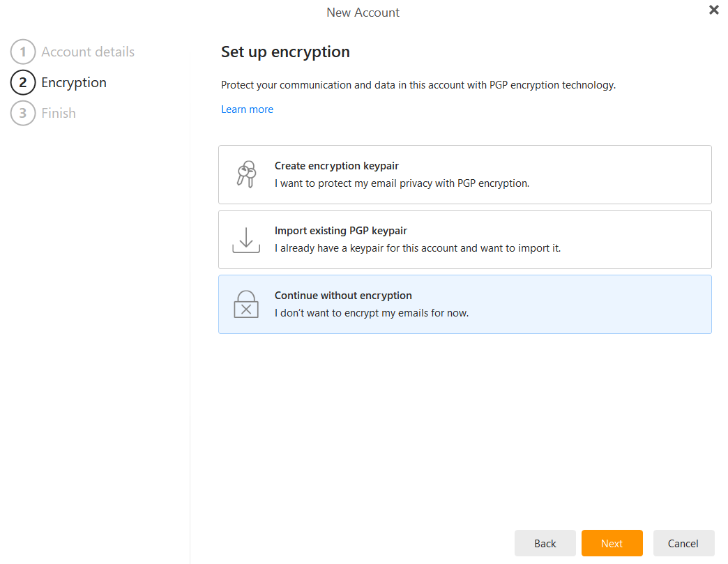Click the keypair icon on Create encryption keypair
728x564 pixels.
tap(245, 174)
